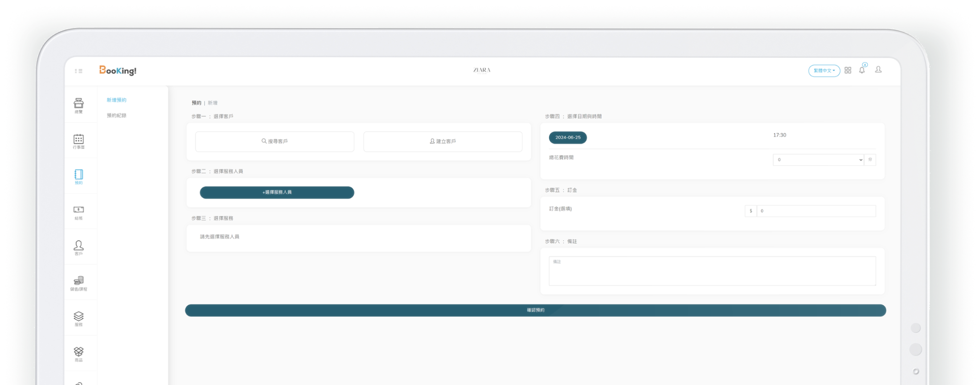Screen dimensions: 980x385
Task: Open the 總花費時間 minutes dropdown
Action: (x=818, y=160)
